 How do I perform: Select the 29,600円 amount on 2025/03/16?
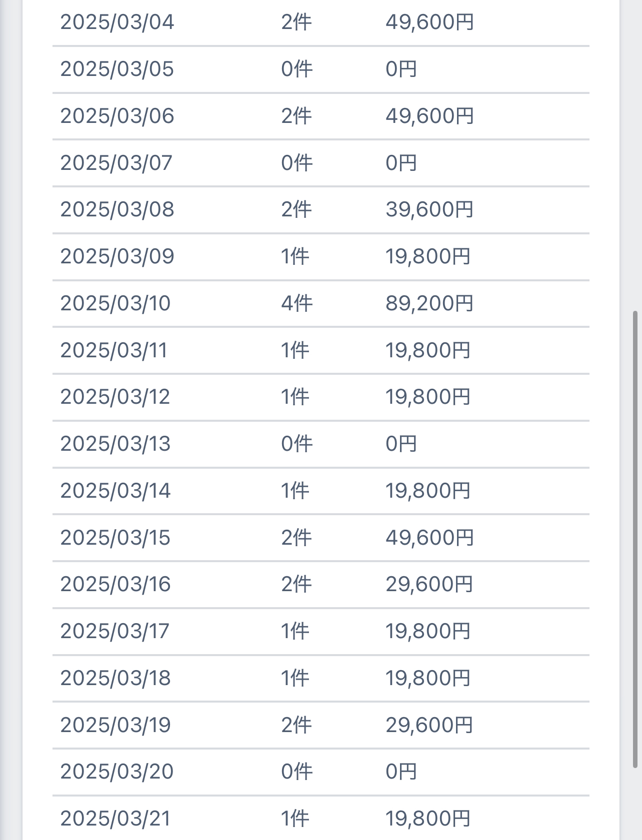pyautogui.click(x=429, y=584)
